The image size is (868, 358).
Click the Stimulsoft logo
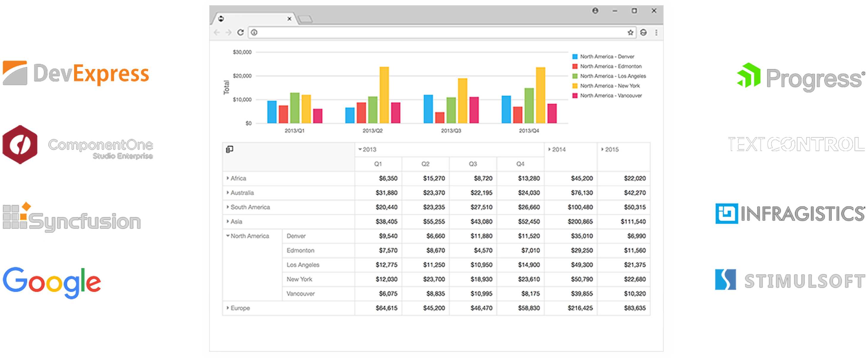(x=790, y=280)
